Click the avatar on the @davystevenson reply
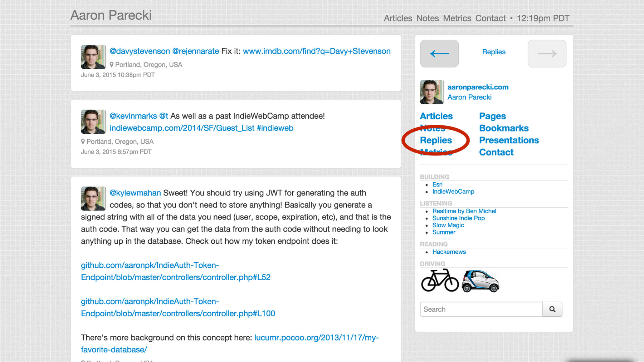The image size is (644, 362). (x=93, y=57)
